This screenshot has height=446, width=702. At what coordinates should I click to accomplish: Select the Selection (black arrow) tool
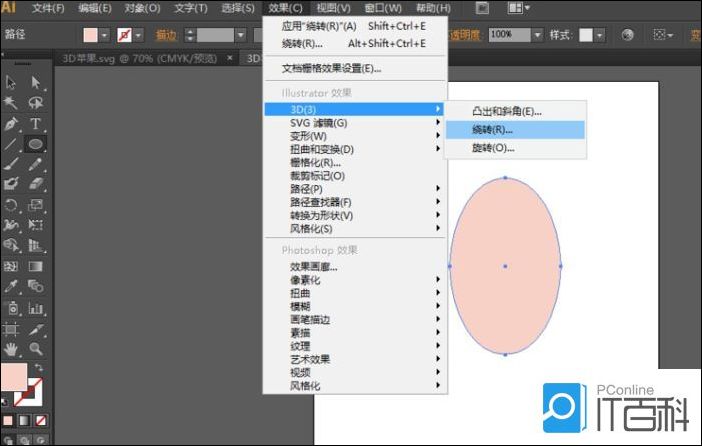pos(11,83)
